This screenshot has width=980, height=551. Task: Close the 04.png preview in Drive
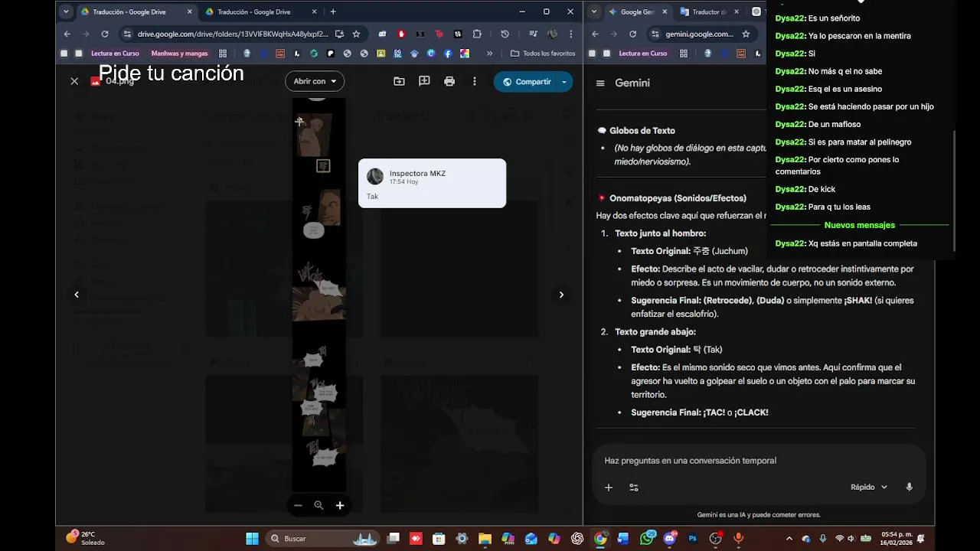74,81
